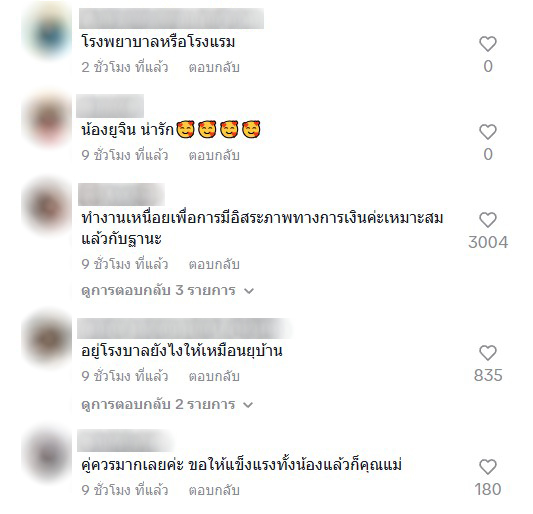The height and width of the screenshot is (514, 533).
Task: Expand 'ดูการตอบกลับ 3 รายการ' replies
Action: coord(168,291)
